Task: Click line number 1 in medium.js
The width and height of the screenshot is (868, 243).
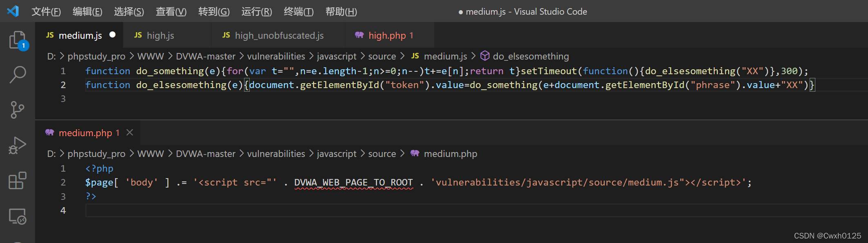Action: coord(63,71)
